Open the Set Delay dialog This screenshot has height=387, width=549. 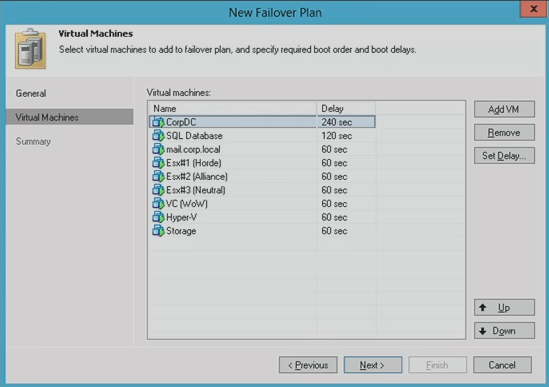pyautogui.click(x=504, y=156)
